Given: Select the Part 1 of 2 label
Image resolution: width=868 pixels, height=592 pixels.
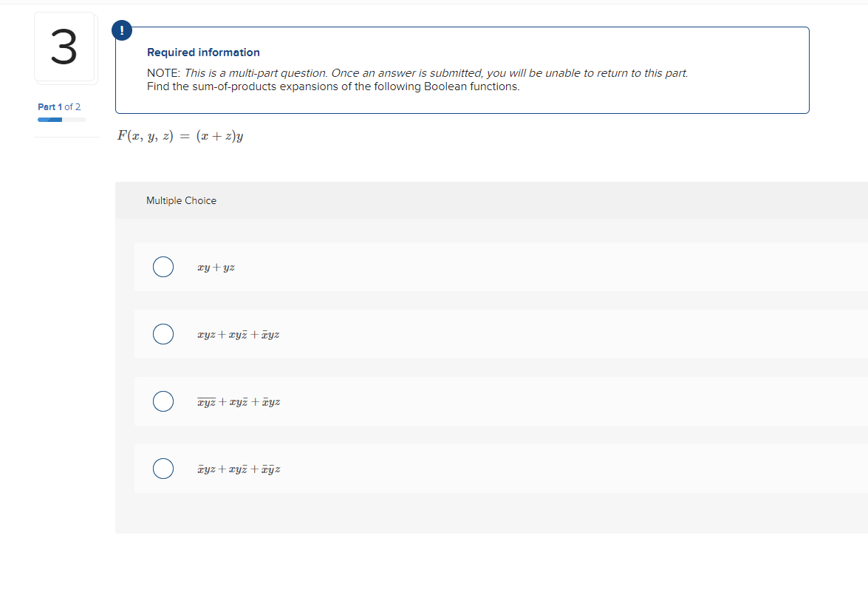Looking at the screenshot, I should pos(59,106).
